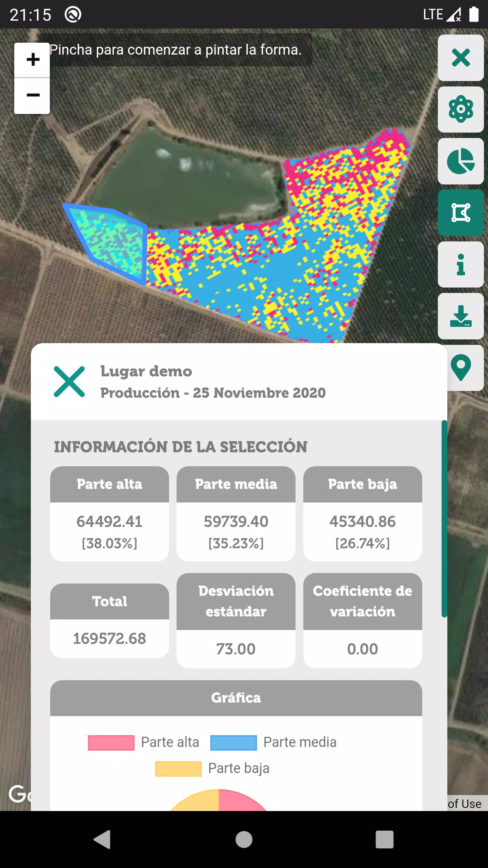Toggle Parte baja legend color swatch
This screenshot has width=488, height=868.
pyautogui.click(x=178, y=769)
